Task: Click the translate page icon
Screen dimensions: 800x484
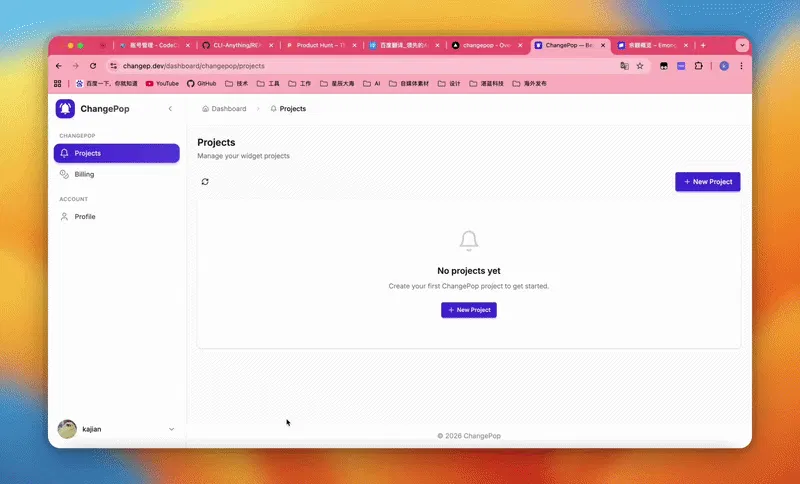Action: pyautogui.click(x=624, y=66)
